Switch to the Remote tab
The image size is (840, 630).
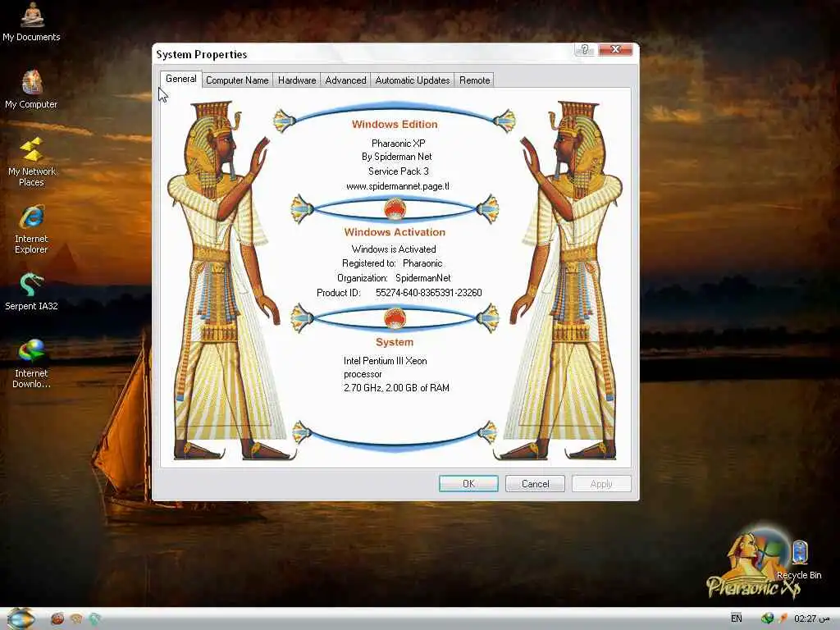(x=475, y=80)
